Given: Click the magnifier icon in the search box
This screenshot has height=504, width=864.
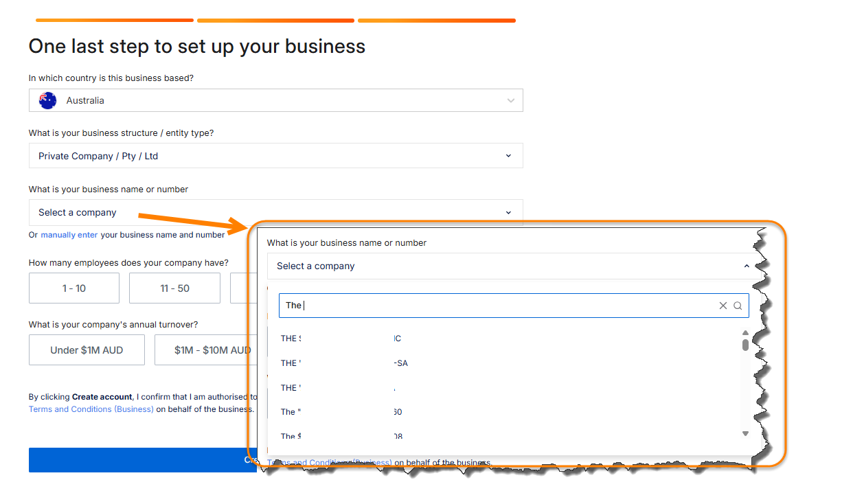Looking at the screenshot, I should [738, 306].
